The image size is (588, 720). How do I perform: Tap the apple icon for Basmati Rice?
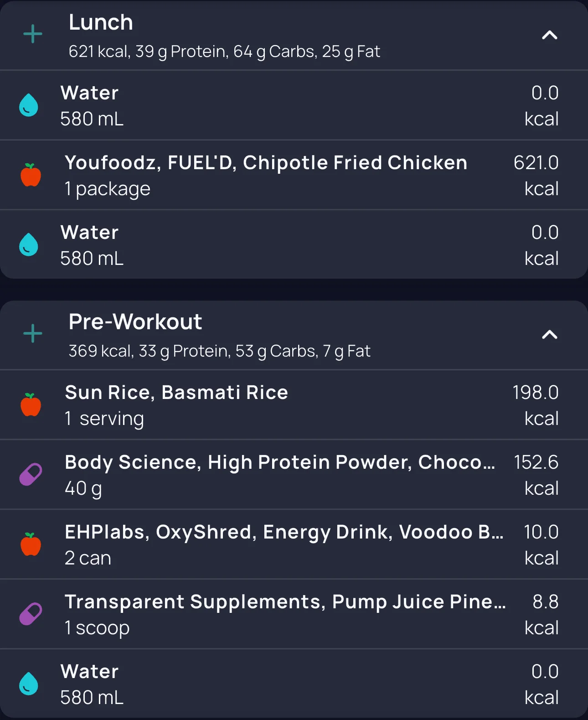tap(31, 405)
